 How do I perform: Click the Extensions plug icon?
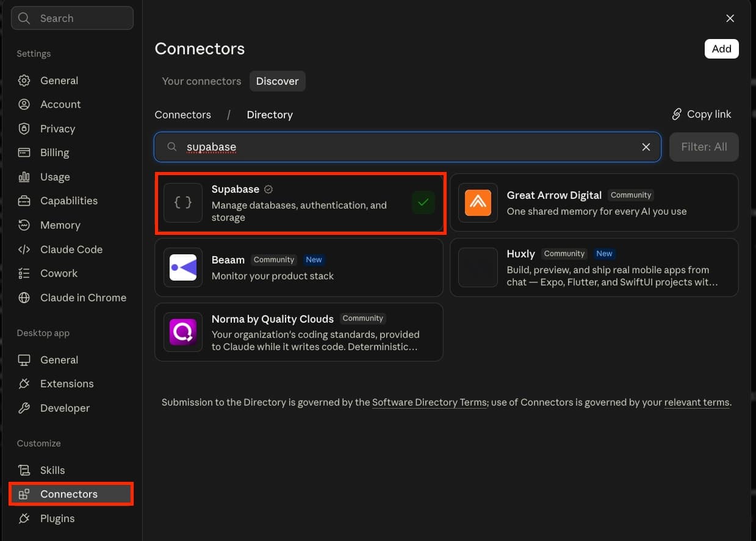click(24, 384)
